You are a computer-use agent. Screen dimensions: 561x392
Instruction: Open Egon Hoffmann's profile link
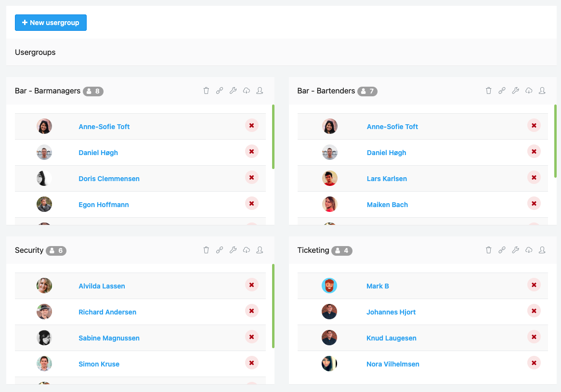click(104, 205)
